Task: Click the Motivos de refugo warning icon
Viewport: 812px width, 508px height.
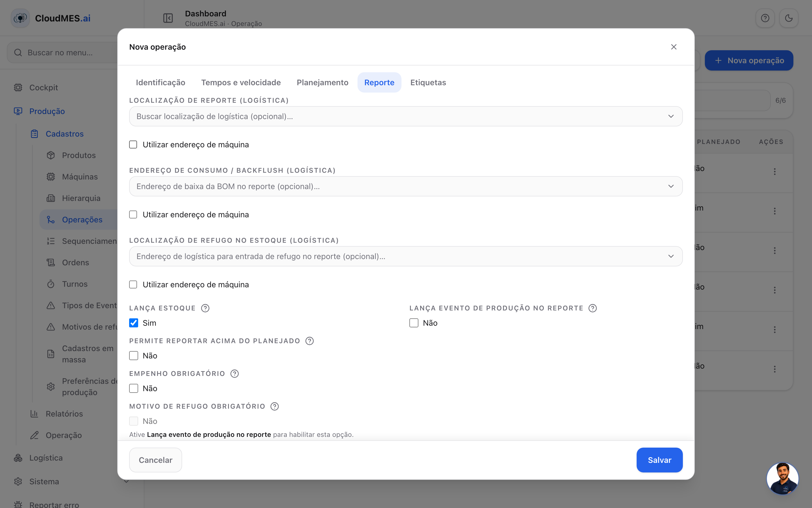Action: [51, 327]
